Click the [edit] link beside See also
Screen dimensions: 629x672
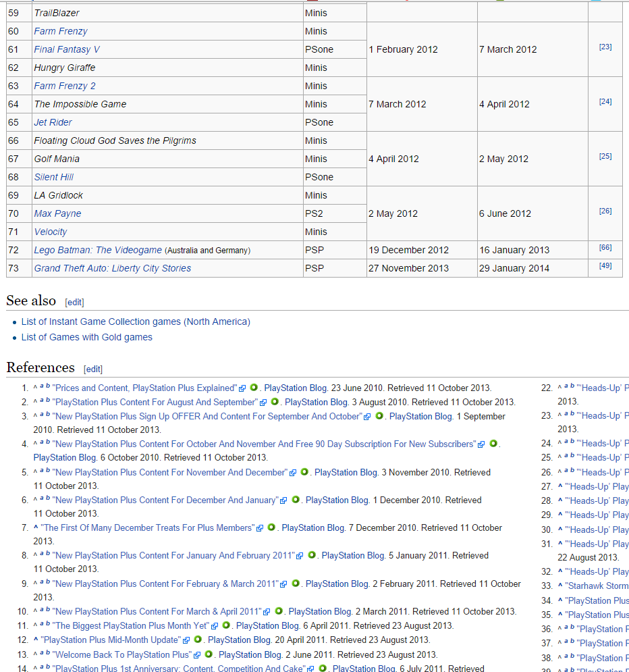click(74, 302)
